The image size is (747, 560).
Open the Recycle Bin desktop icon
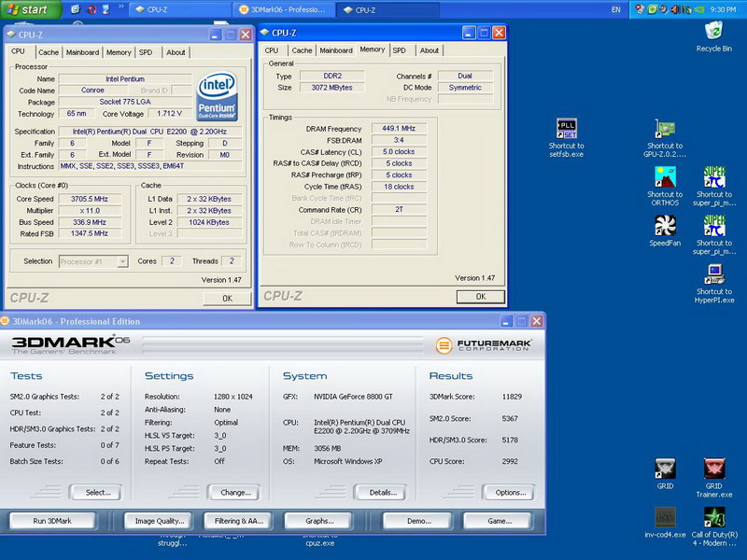713,32
